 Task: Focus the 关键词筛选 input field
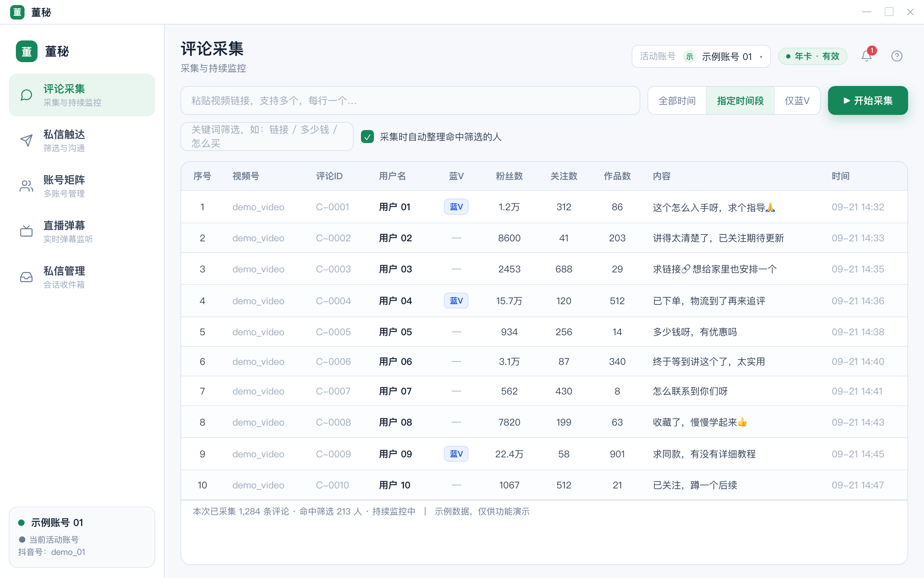267,137
